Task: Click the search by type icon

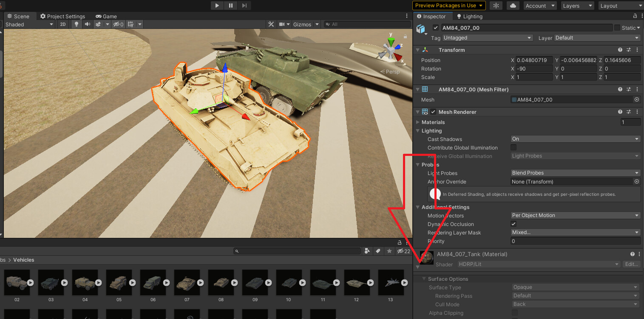Action: tap(367, 251)
